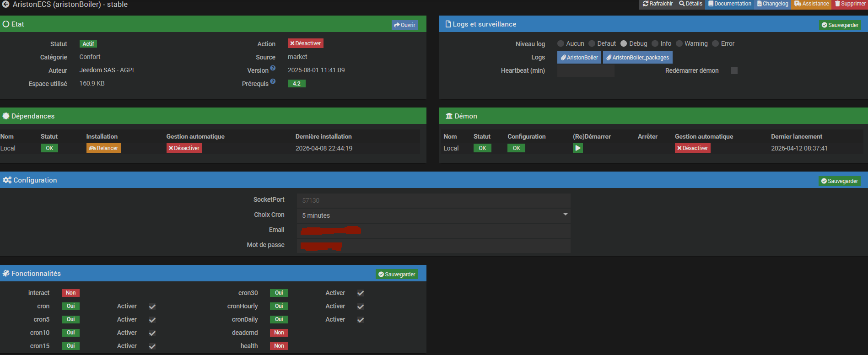The image size is (868, 355).
Task: Tick the Redémarrer démon checkbox
Action: pyautogui.click(x=734, y=71)
